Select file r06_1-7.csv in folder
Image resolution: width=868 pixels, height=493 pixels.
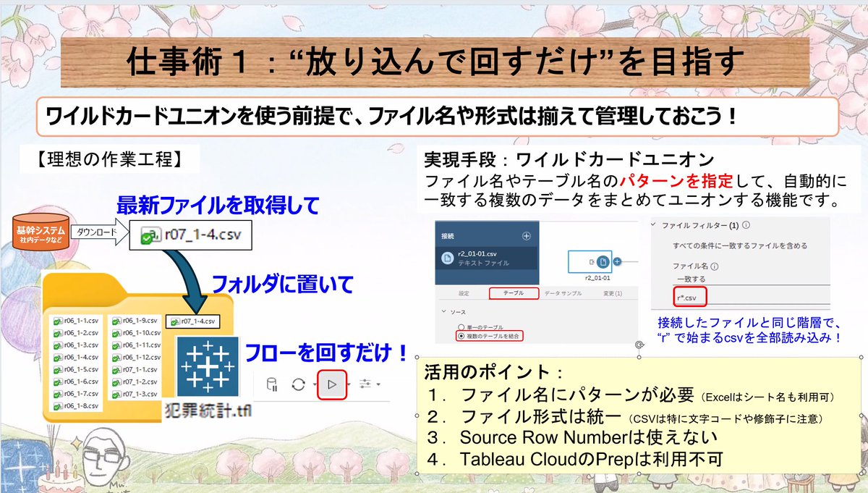(x=76, y=394)
